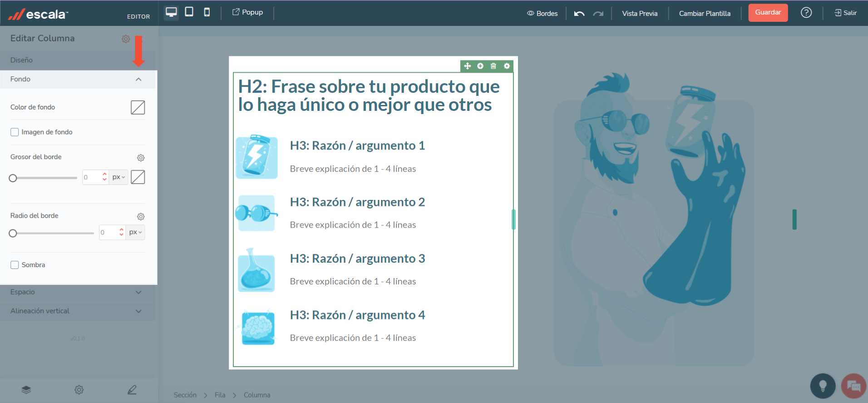Switch to mobile phone view

click(x=207, y=12)
